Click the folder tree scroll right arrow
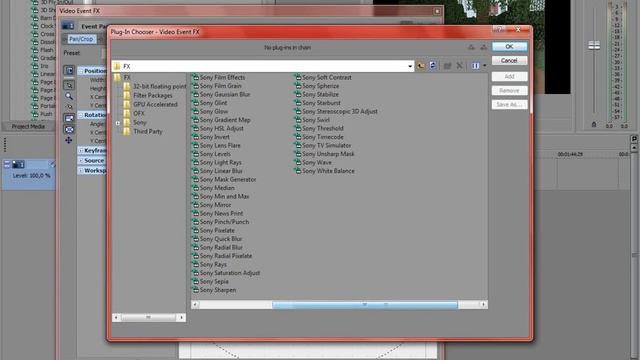The height and width of the screenshot is (360, 640). [x=182, y=317]
